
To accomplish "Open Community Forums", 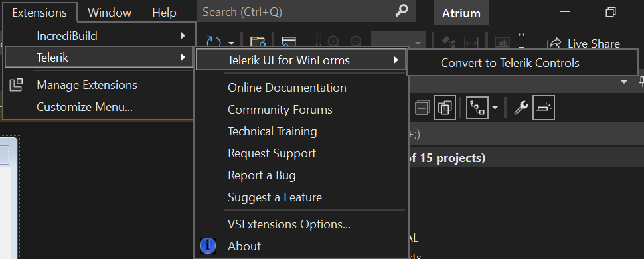I will click(x=301, y=110).
